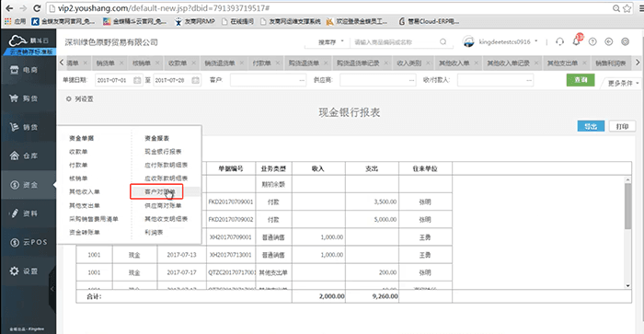The width and height of the screenshot is (644, 334).
Task: Click the blue 导出 export button
Action: [x=591, y=126]
